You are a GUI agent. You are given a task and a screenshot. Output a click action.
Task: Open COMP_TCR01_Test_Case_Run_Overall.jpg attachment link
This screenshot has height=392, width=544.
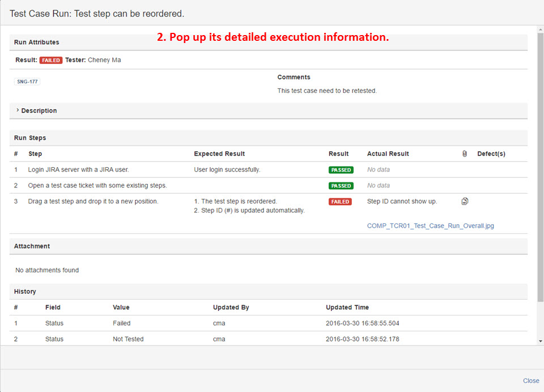pos(430,225)
